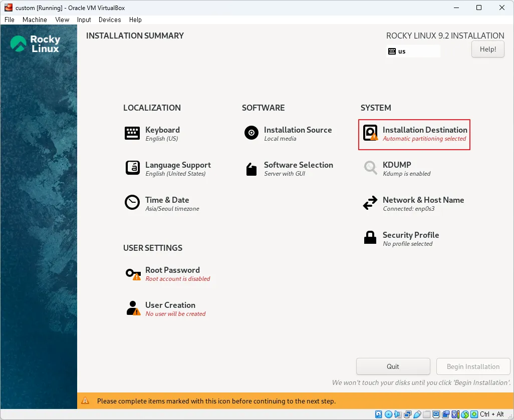The height and width of the screenshot is (420, 514).
Task: Click the display status icon
Action: [436, 414]
